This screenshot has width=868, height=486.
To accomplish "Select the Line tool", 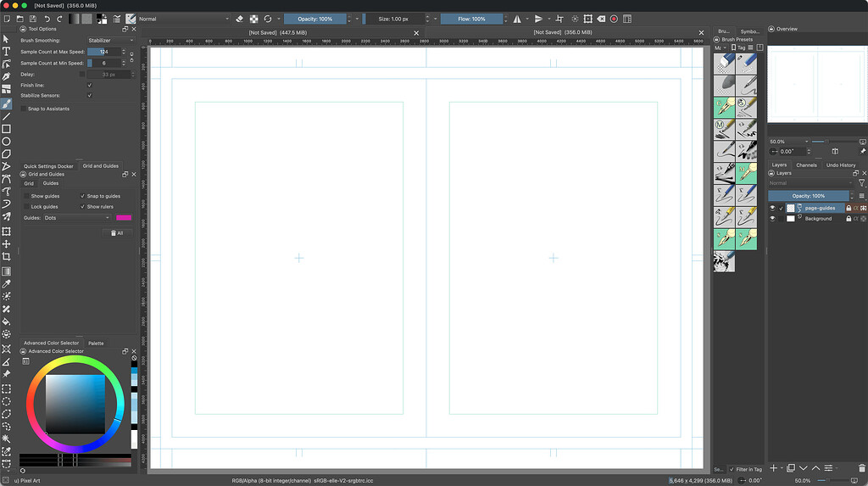I will coord(6,116).
